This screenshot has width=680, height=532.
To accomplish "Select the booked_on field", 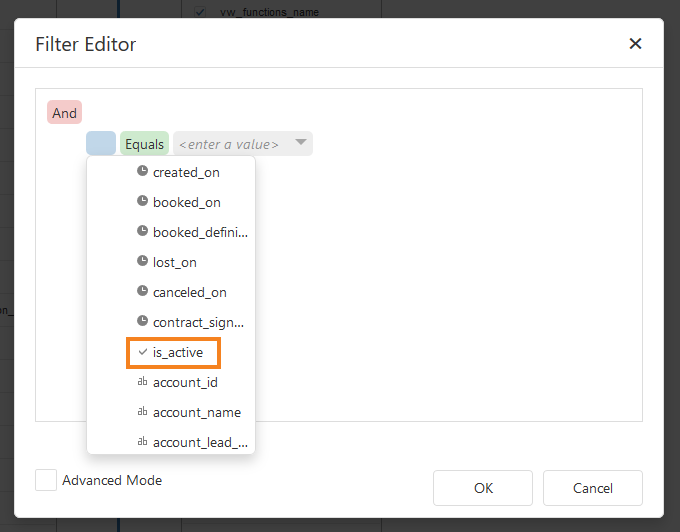I will pos(171,202).
